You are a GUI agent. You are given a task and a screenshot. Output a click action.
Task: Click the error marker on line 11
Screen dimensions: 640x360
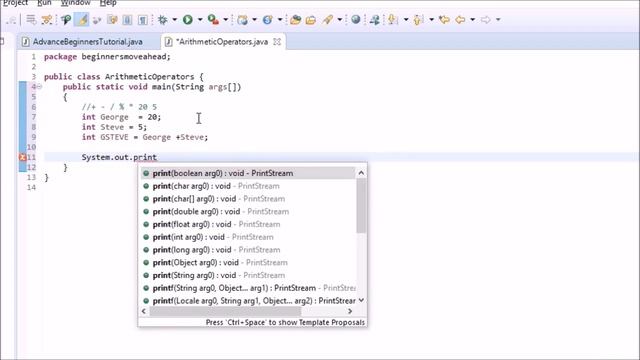tap(23, 157)
